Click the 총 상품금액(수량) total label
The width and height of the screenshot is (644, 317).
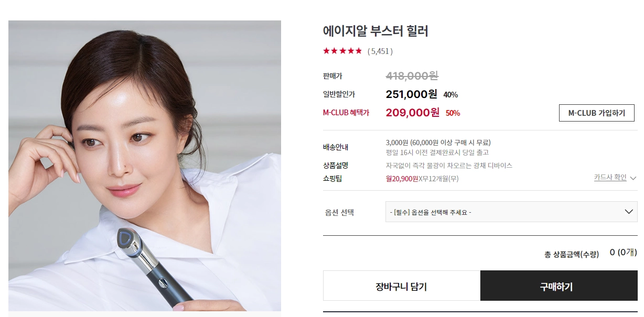click(572, 255)
